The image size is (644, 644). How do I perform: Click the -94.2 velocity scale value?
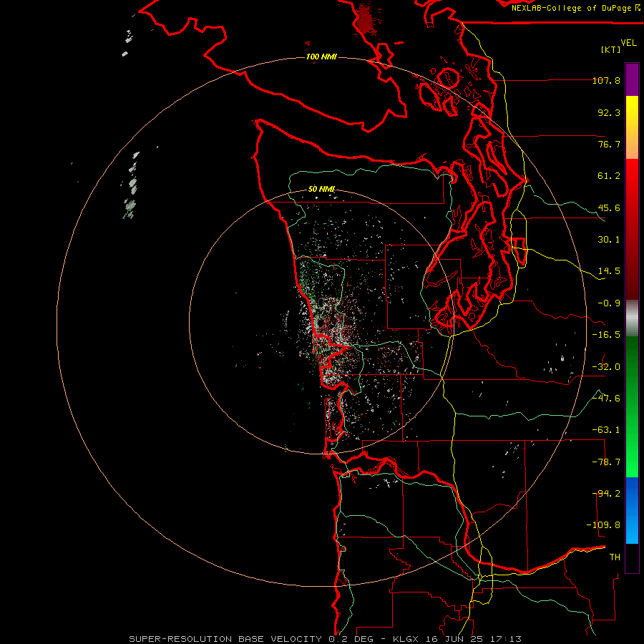click(606, 494)
